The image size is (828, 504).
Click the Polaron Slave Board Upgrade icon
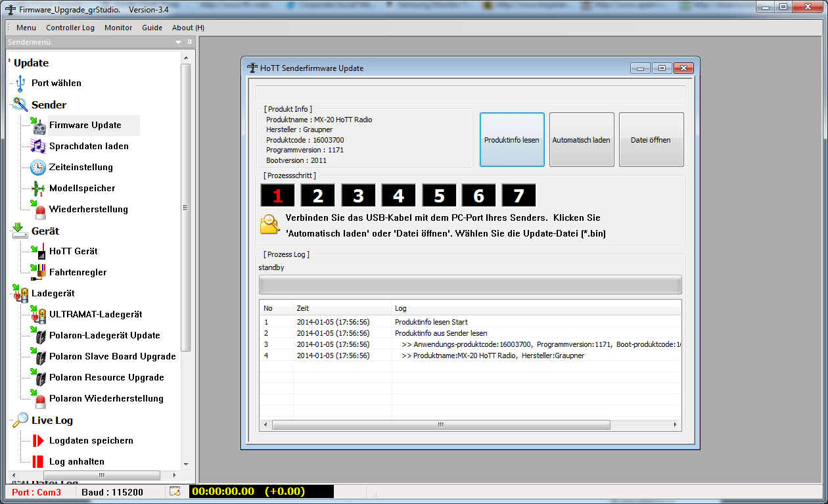coord(38,357)
